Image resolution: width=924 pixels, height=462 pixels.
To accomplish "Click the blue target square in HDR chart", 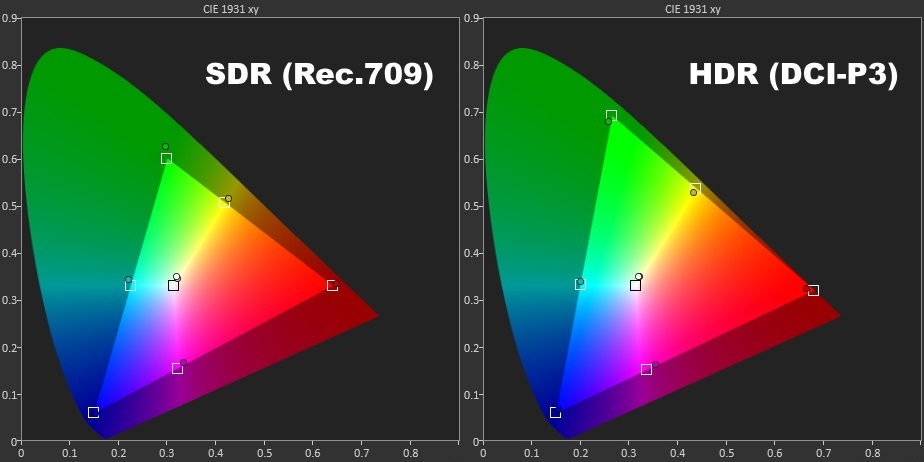I will (x=555, y=412).
